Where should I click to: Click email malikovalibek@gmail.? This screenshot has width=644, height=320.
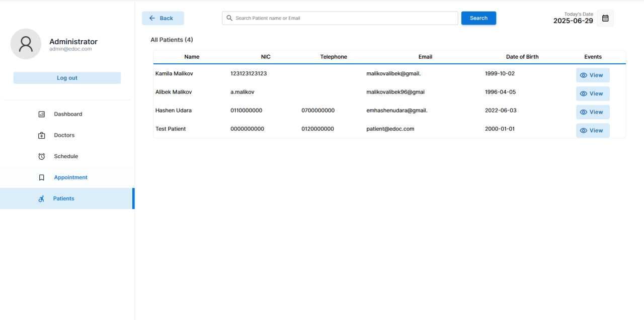(x=393, y=73)
